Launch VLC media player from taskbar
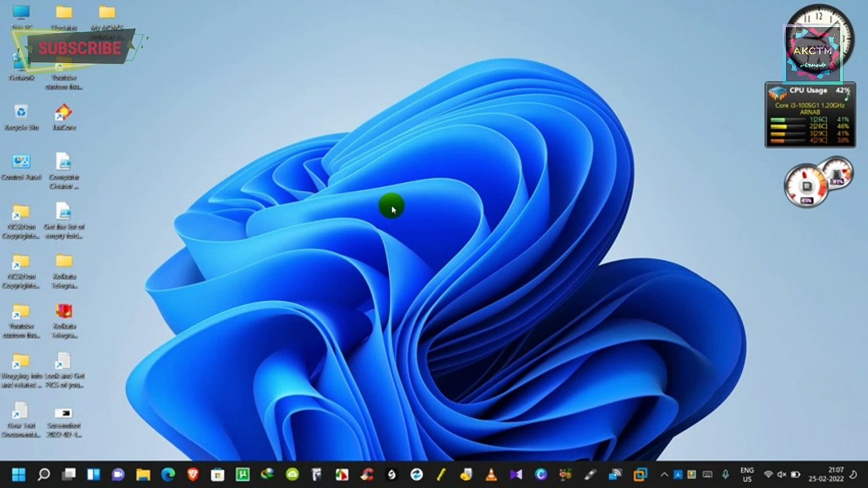Screen dimensions: 868x488 491,474
